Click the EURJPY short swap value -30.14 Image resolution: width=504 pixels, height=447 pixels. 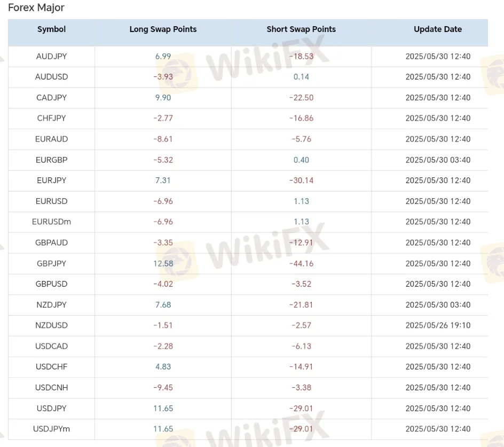pos(301,181)
